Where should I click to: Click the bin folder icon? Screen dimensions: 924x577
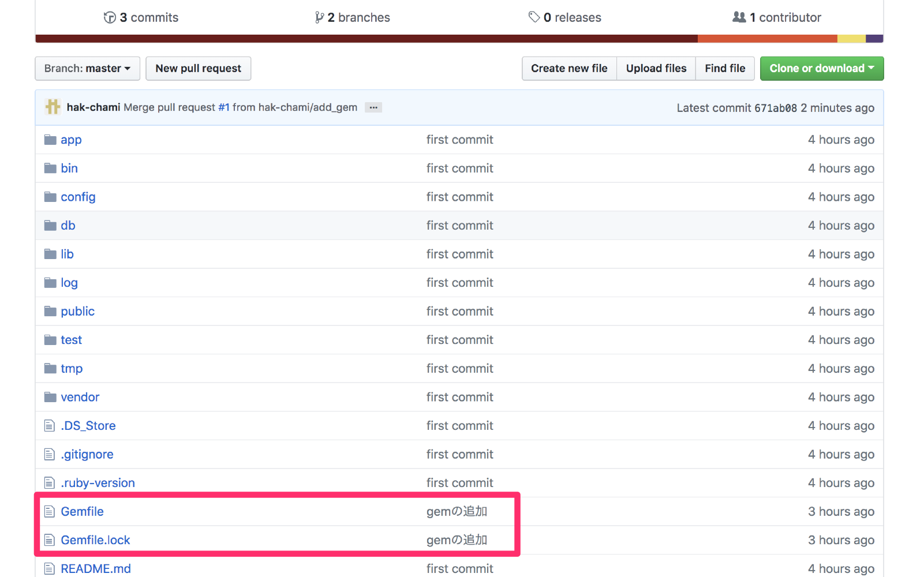click(50, 168)
